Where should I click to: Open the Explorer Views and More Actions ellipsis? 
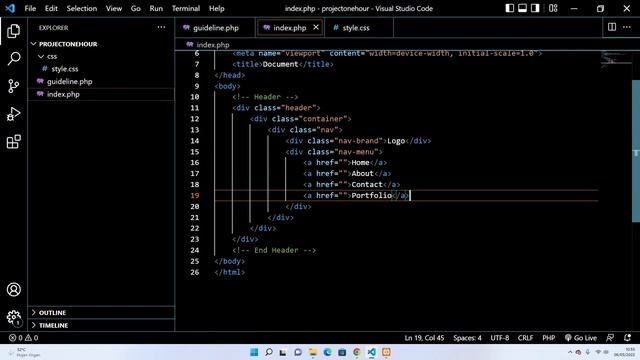[161, 27]
